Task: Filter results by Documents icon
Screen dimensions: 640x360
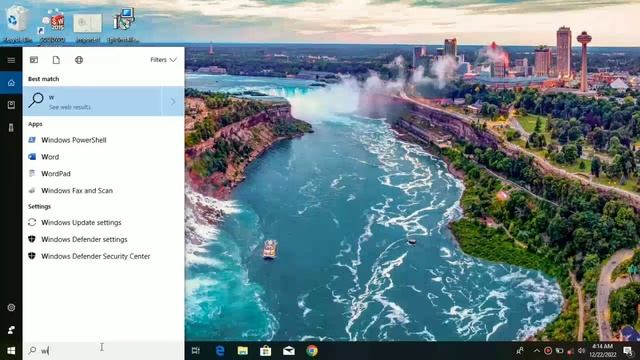Action: [x=56, y=60]
